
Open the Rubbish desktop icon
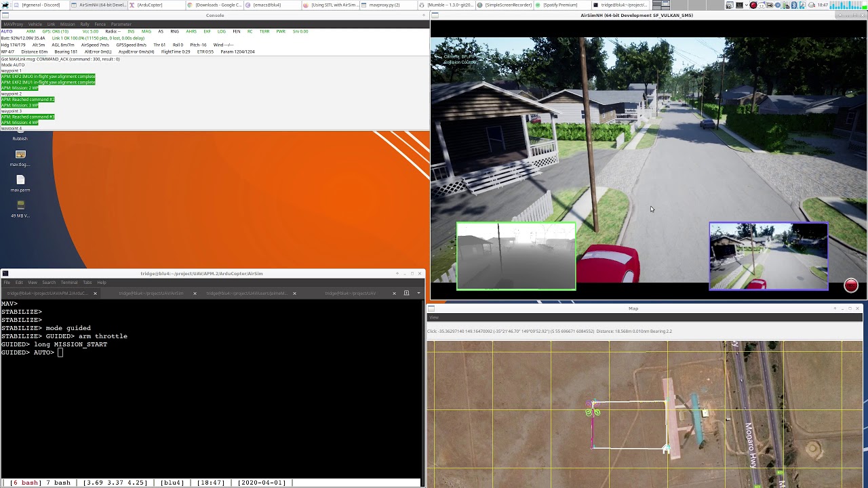pyautogui.click(x=20, y=138)
